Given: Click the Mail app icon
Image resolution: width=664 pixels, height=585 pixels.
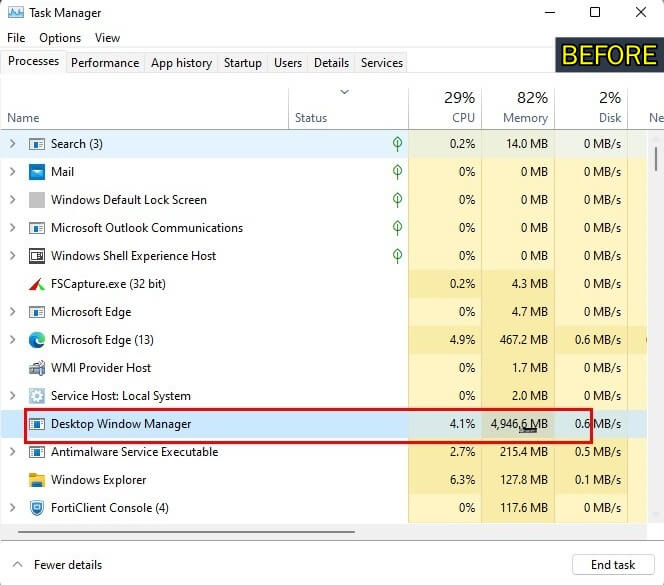Looking at the screenshot, I should 37,172.
